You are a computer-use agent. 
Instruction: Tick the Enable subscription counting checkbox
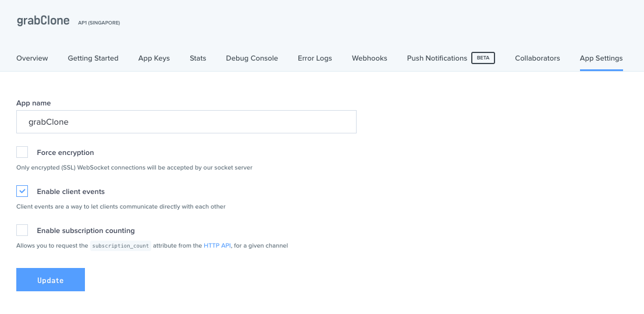coord(22,230)
